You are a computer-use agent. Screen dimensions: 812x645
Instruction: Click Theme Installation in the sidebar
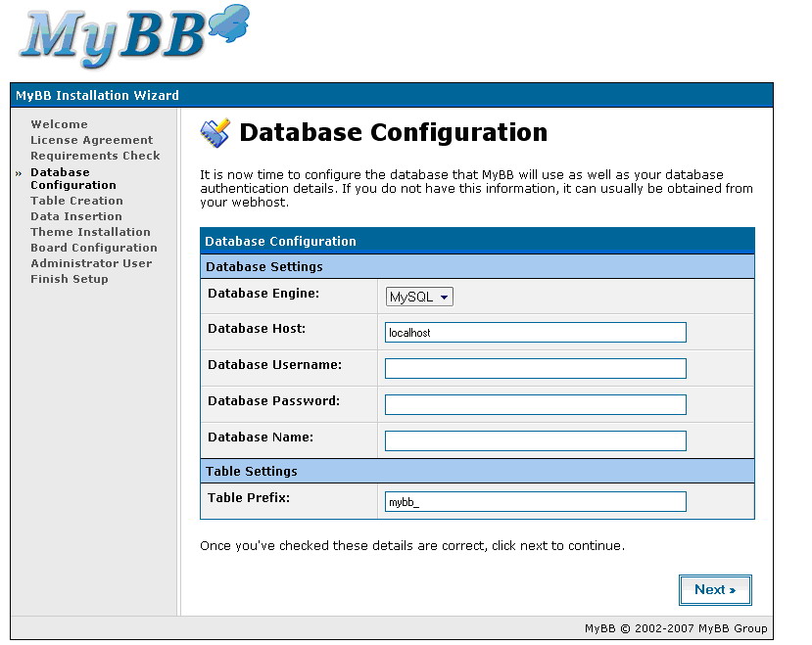pos(90,231)
